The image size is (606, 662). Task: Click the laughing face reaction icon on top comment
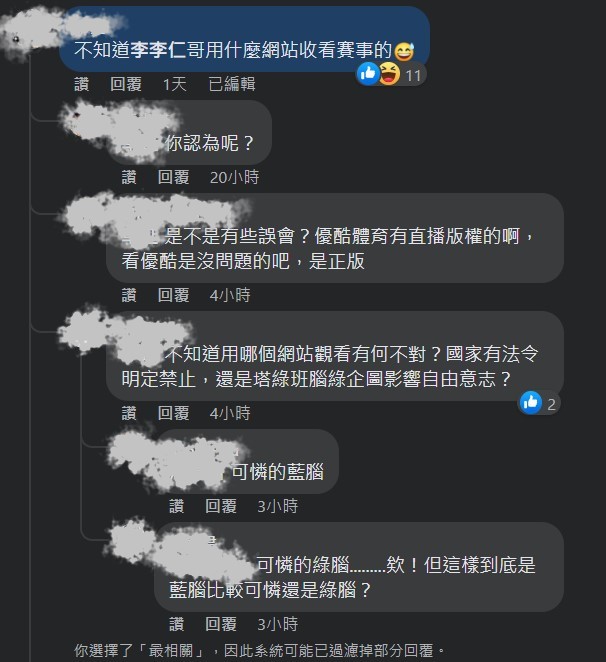click(389, 74)
